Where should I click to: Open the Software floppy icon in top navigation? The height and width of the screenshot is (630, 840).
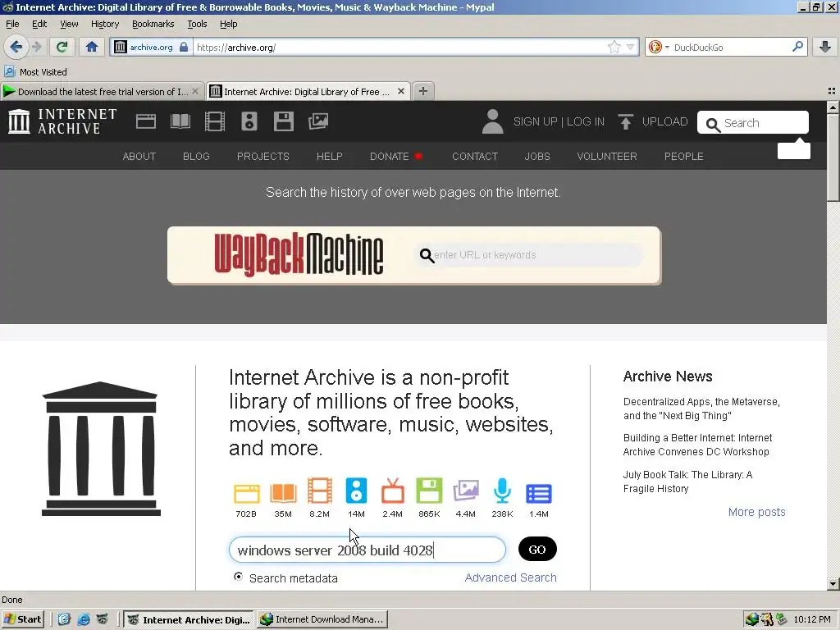tap(283, 121)
